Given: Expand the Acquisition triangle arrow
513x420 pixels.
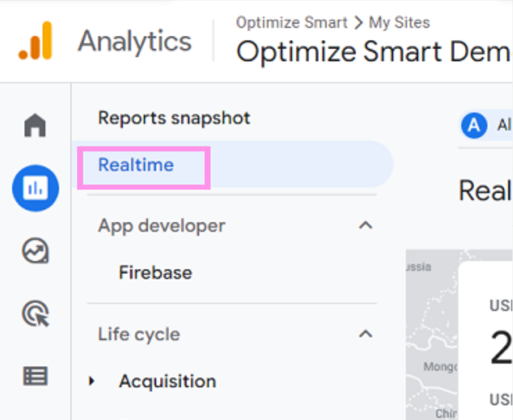Looking at the screenshot, I should (92, 382).
